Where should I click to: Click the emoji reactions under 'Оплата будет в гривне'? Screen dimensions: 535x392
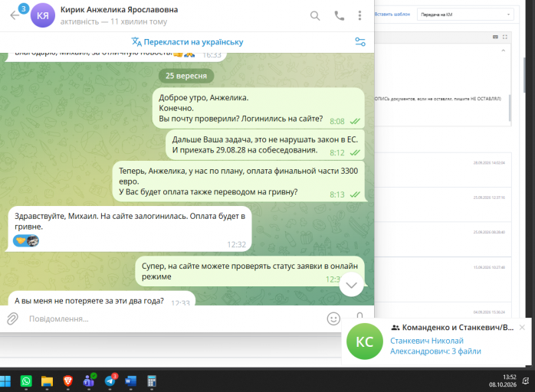[x=26, y=240]
